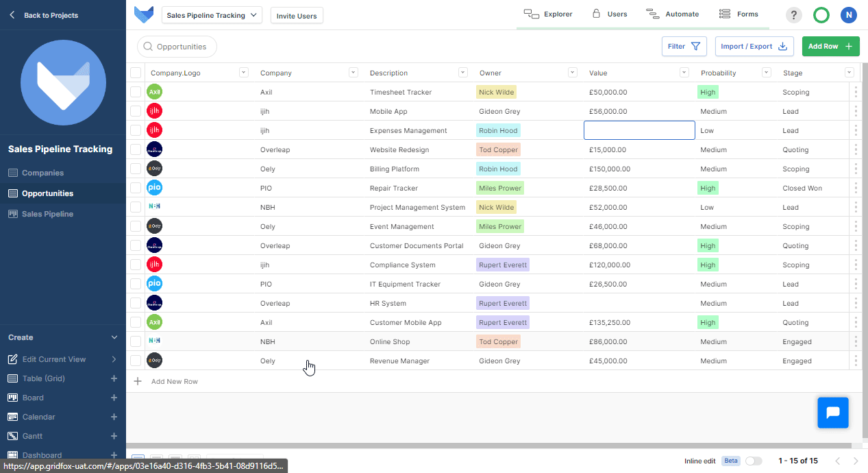
Task: Click the PIO logo in Repair Tracker row
Action: coord(154,188)
